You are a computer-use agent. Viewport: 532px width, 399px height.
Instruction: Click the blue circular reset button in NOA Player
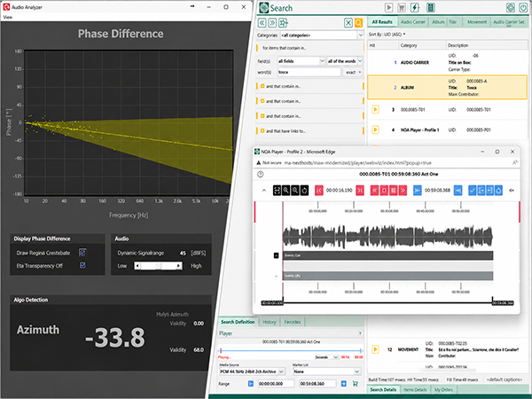498,191
